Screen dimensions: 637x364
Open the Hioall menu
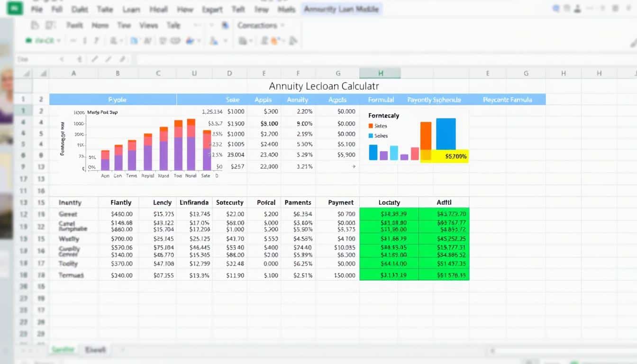[x=158, y=9]
